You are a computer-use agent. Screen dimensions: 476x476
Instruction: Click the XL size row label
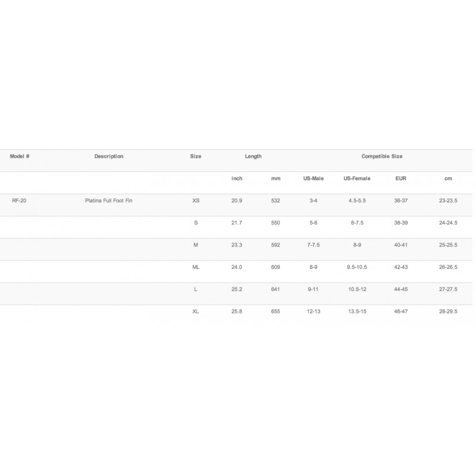[x=196, y=311]
